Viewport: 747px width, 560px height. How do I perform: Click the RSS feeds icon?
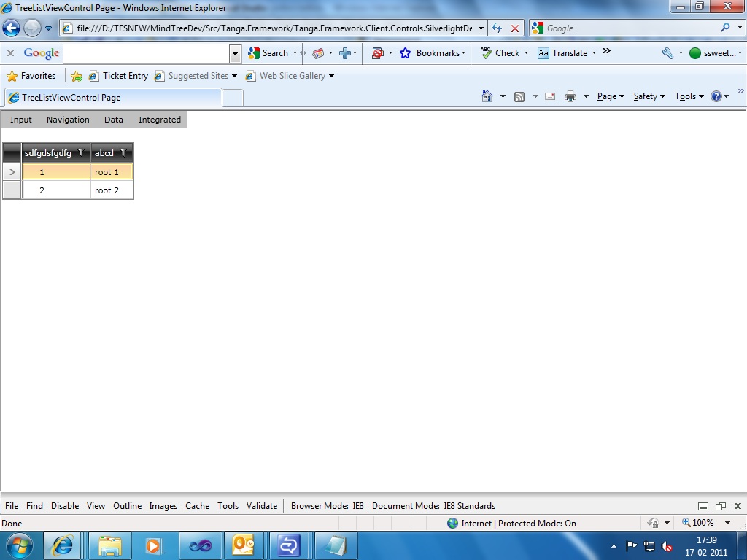(x=519, y=97)
